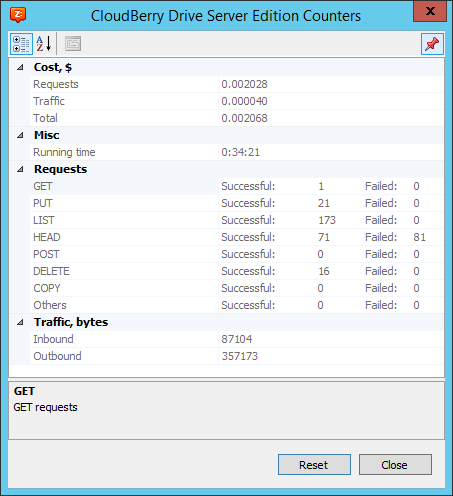The height and width of the screenshot is (496, 453).
Task: Click the running time value 0:34:21
Action: pos(241,152)
